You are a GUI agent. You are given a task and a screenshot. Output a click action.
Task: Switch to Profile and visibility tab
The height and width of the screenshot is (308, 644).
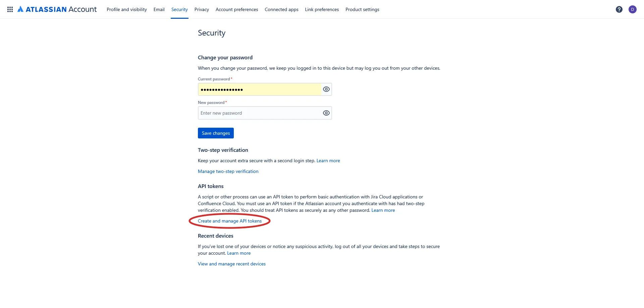click(127, 9)
